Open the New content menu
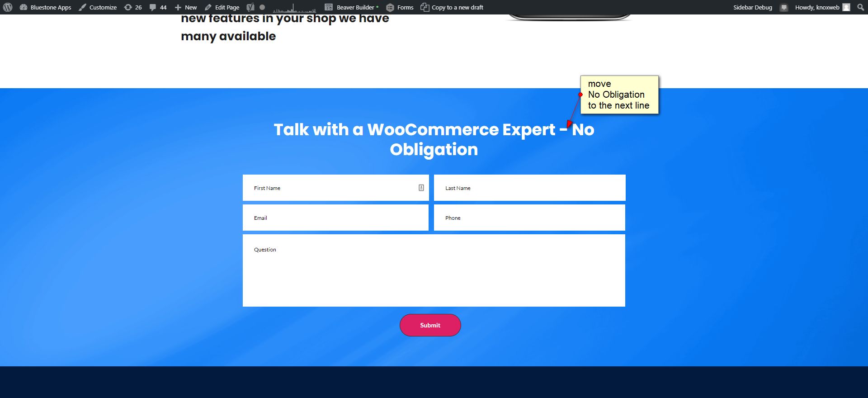Image resolution: width=868 pixels, height=398 pixels. (x=186, y=7)
